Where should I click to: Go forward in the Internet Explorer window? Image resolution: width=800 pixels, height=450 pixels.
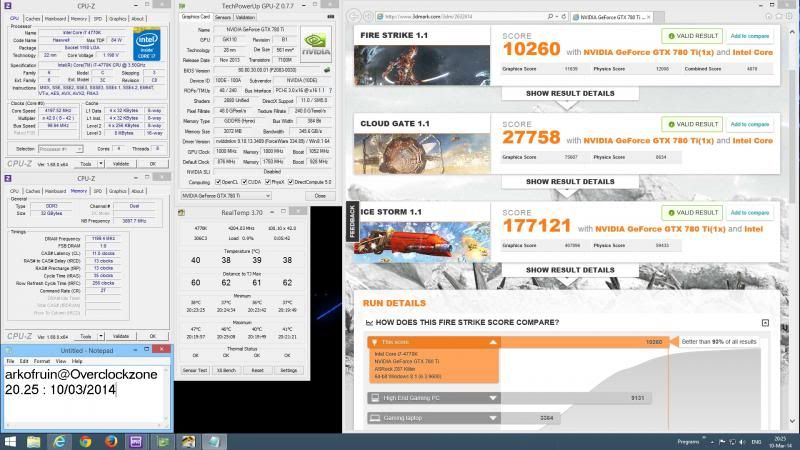368,16
